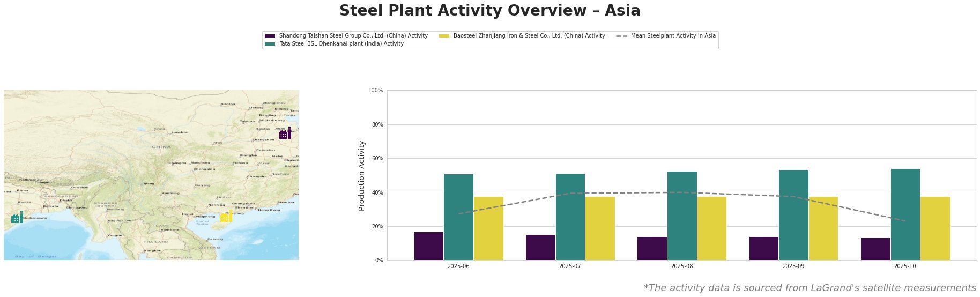The image size is (980, 297).
Task: Click the yellow Baosteel Zhanjiang factory map icon
Action: [226, 217]
